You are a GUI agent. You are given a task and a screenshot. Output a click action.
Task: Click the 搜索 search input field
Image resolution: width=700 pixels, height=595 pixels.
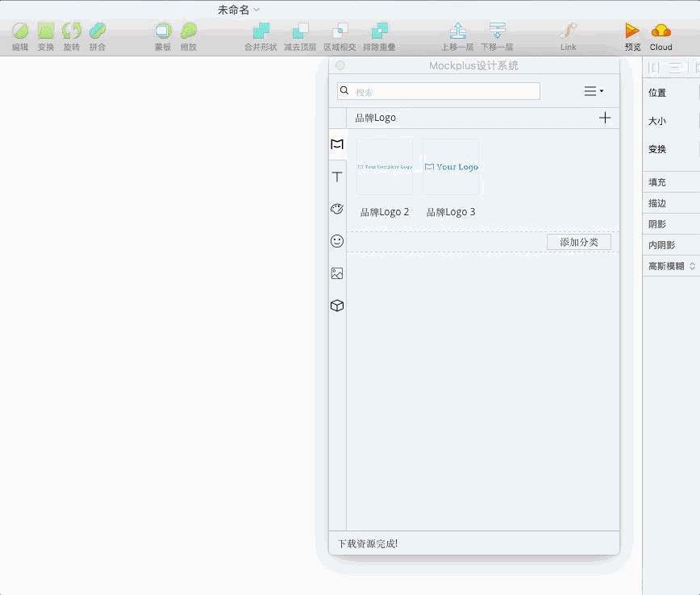coord(439,91)
